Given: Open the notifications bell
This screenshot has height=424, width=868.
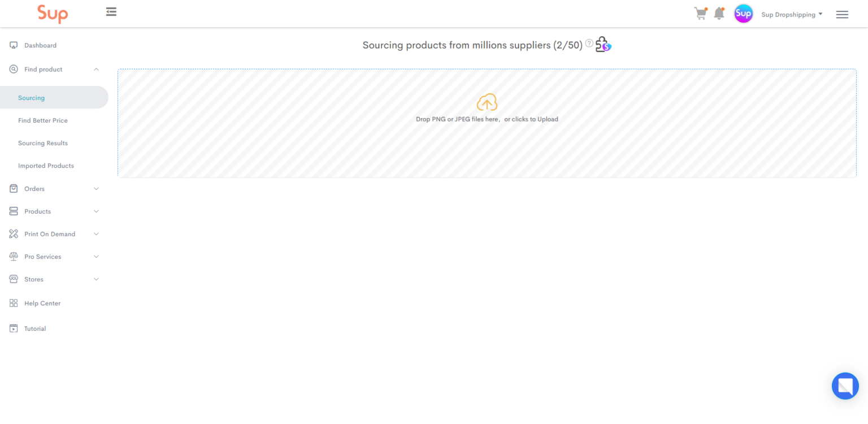Looking at the screenshot, I should [x=719, y=14].
